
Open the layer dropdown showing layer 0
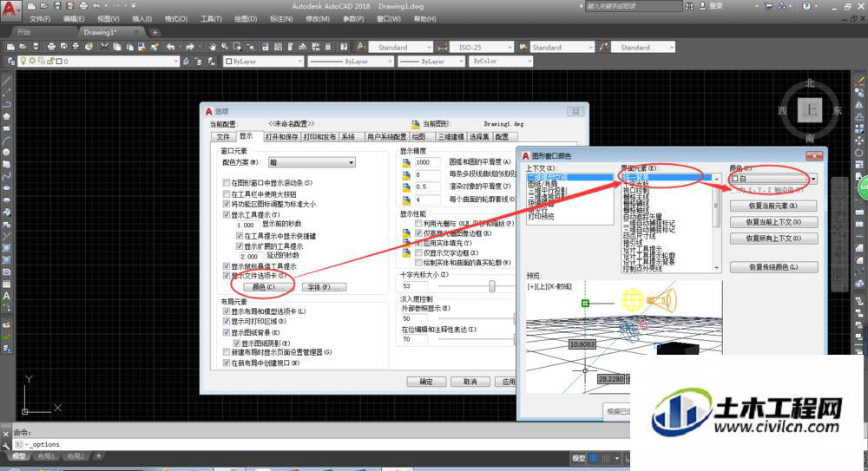pyautogui.click(x=99, y=62)
